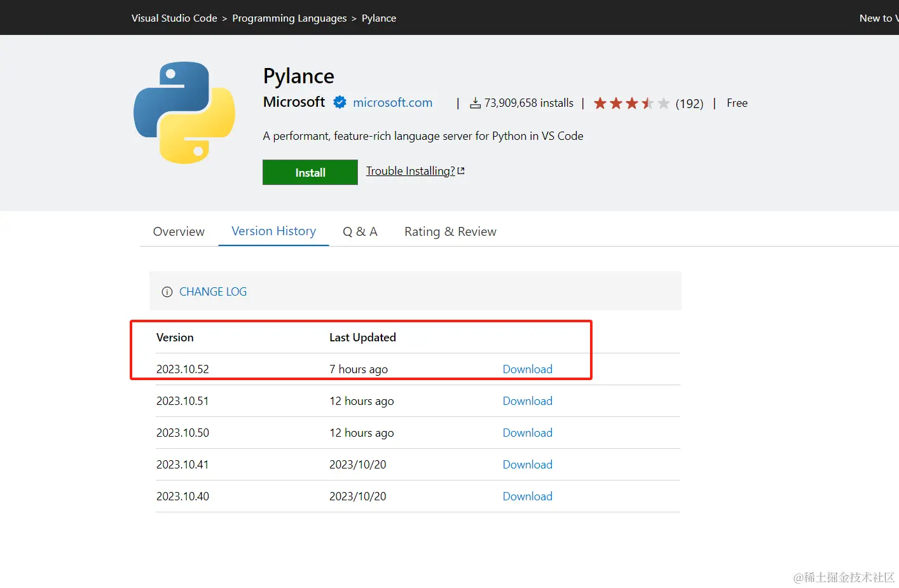Open the Rating & Review tab
The image size is (899, 588).
(450, 231)
